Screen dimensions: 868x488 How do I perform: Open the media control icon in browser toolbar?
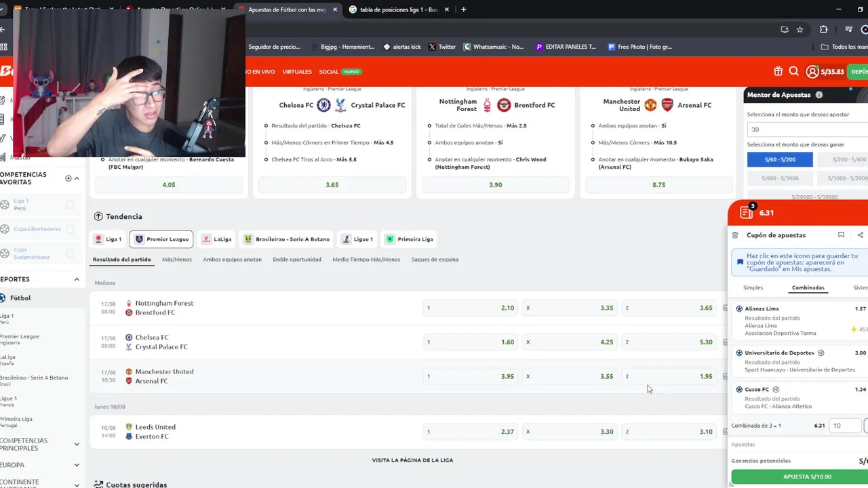848,29
